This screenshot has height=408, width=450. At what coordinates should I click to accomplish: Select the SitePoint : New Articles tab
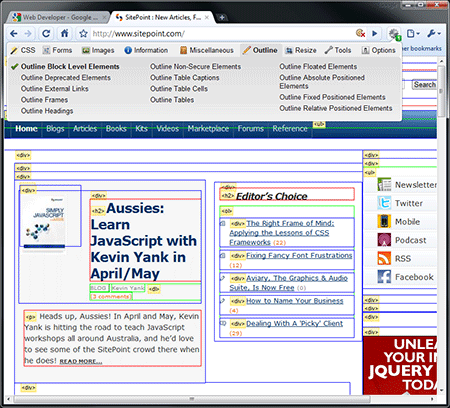coord(162,17)
